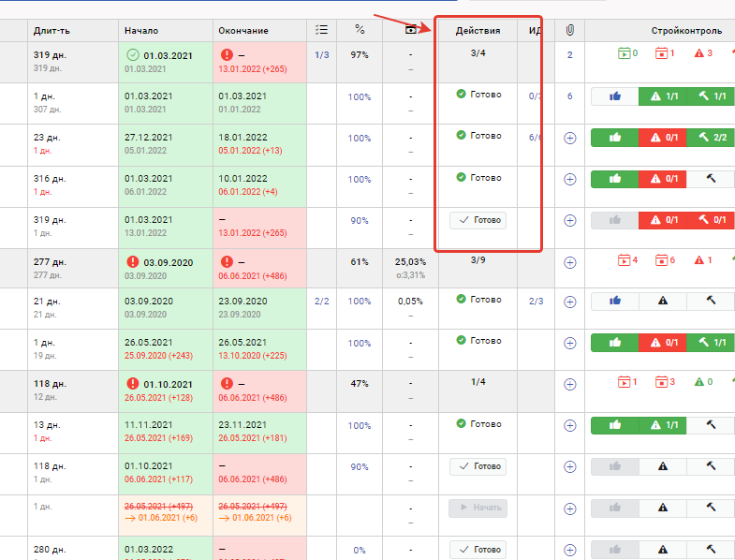Open the 1/3 checklist link in top row
This screenshot has width=735, height=560.
click(321, 55)
